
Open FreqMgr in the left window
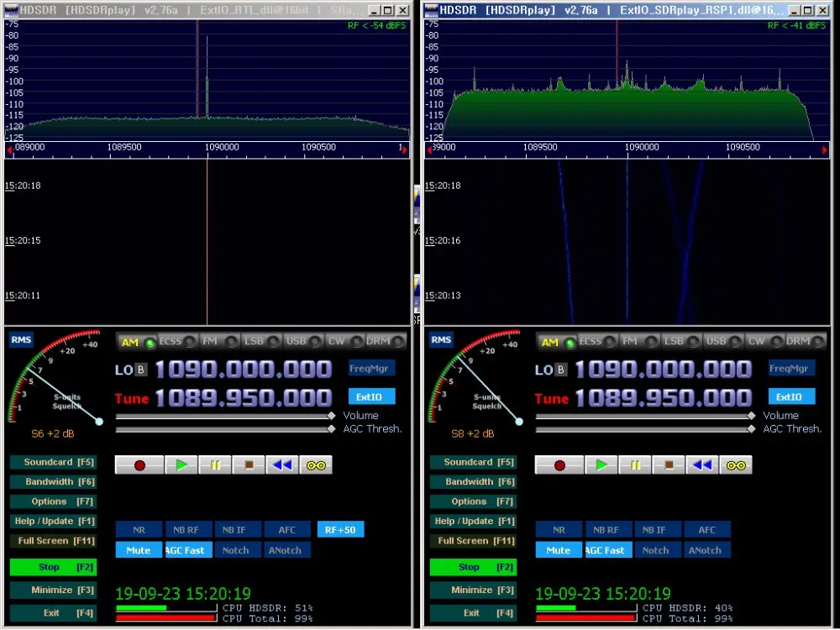(372, 368)
